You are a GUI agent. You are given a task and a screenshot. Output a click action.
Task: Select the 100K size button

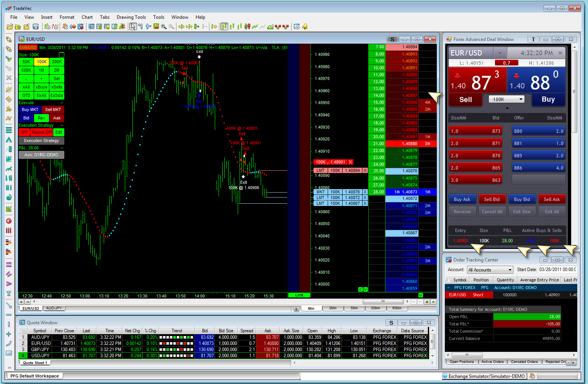pos(41,62)
